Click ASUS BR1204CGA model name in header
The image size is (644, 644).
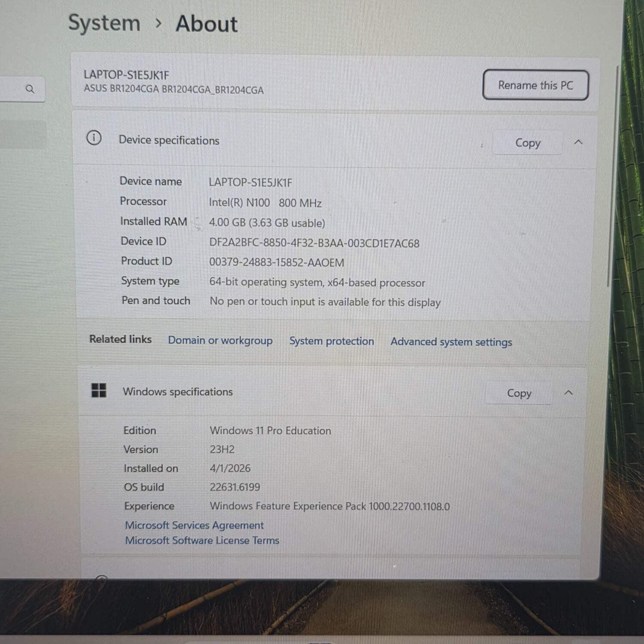(x=173, y=89)
